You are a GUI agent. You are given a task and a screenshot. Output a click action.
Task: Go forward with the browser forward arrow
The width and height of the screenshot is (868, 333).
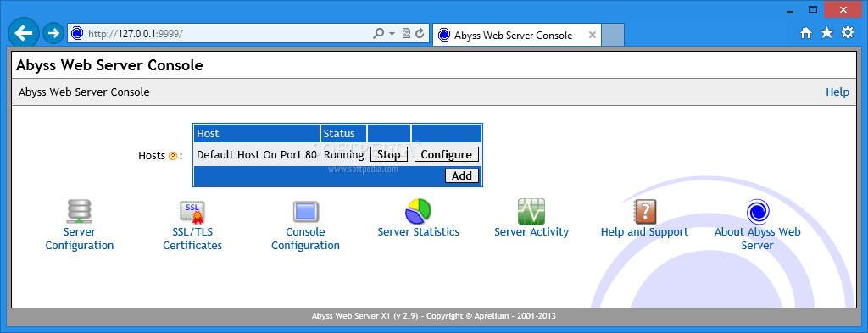pos(53,33)
